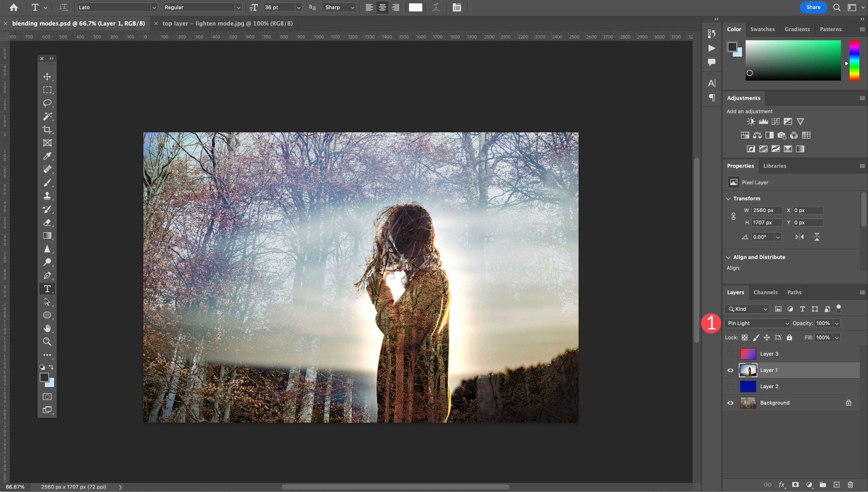Select the Zoom tool
The image size is (868, 492).
point(48,342)
